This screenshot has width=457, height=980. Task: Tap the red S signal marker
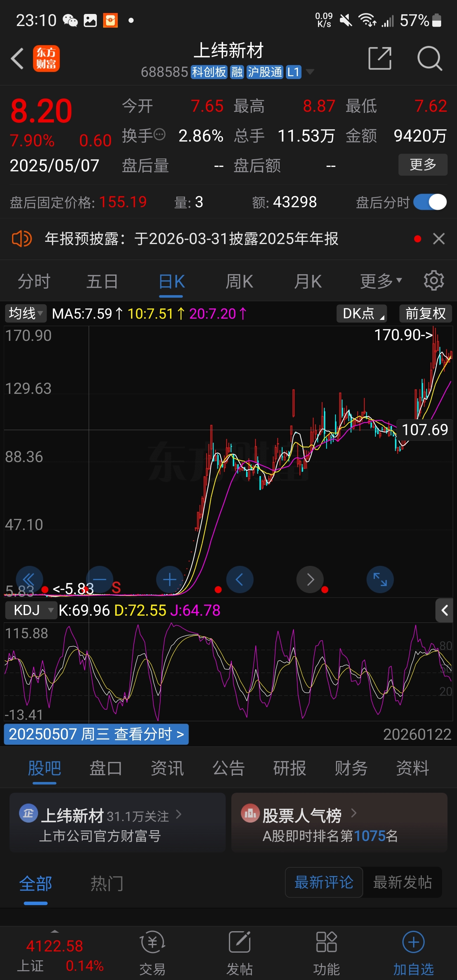point(116,588)
